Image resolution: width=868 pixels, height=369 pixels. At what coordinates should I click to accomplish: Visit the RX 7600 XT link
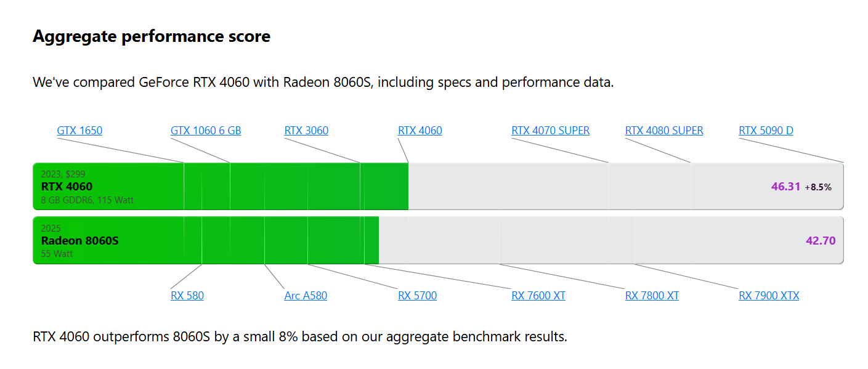[538, 296]
